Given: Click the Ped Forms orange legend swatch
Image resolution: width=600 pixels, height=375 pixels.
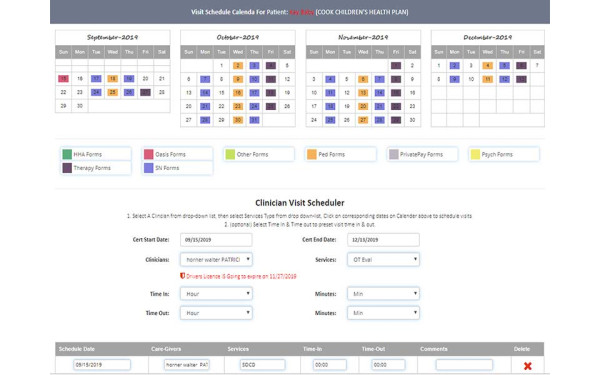Looking at the screenshot, I should click(312, 154).
